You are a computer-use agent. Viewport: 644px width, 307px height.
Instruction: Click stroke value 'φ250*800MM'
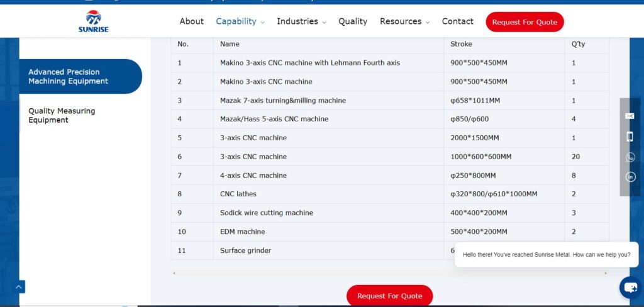473,176
